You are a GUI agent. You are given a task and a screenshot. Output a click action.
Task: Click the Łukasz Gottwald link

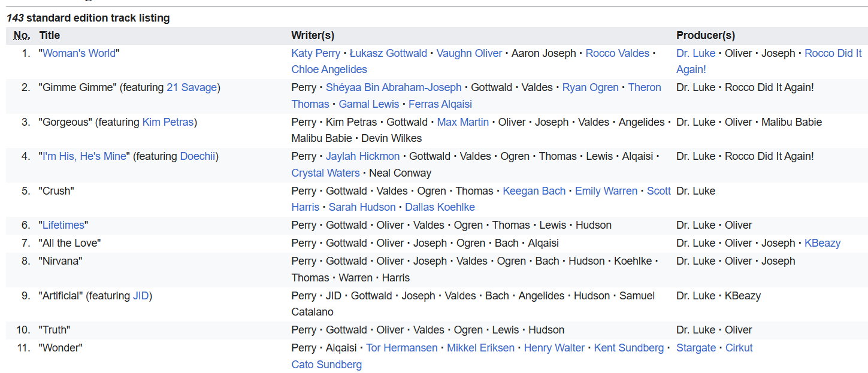[388, 53]
